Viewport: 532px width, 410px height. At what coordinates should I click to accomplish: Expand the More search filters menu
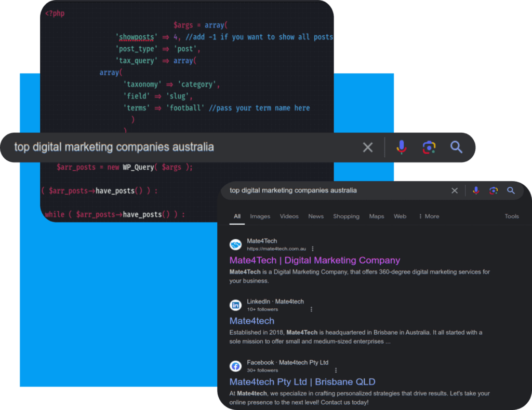(429, 216)
